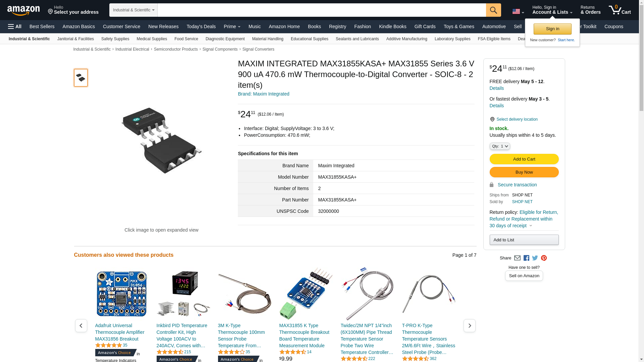
Task: Click the Amazon logo
Action: tap(23, 10)
